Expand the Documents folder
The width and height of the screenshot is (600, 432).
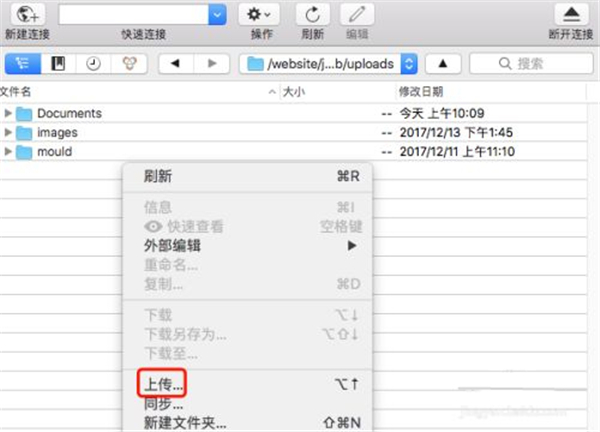9,113
